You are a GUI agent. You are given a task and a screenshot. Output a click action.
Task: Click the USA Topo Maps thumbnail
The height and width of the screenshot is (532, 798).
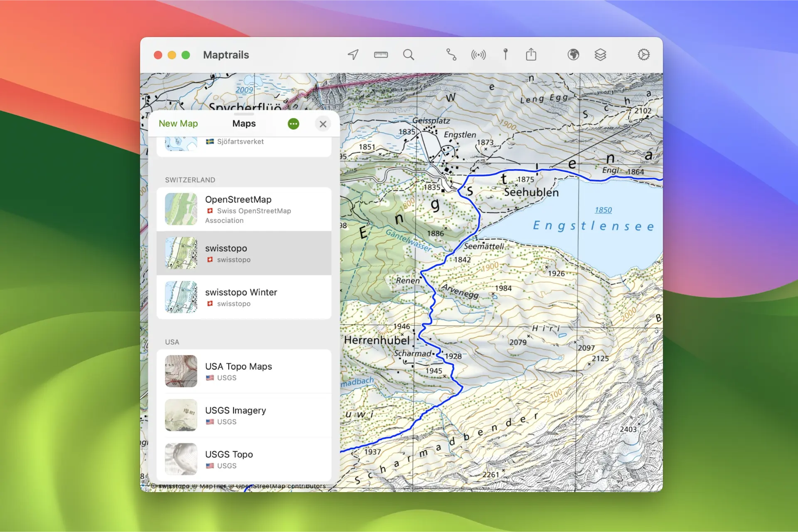tap(181, 371)
